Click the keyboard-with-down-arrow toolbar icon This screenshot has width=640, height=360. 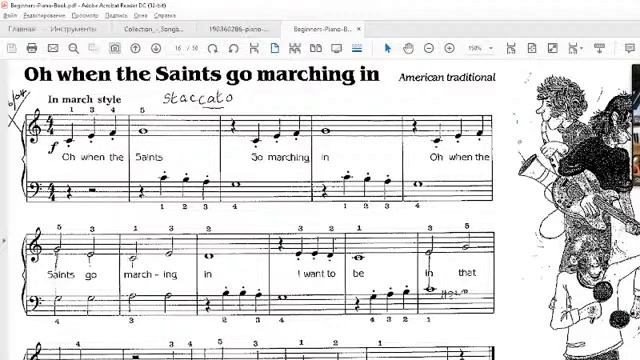click(x=599, y=48)
